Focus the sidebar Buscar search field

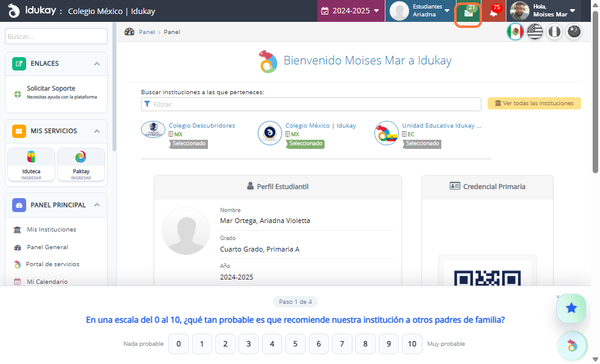pos(57,36)
